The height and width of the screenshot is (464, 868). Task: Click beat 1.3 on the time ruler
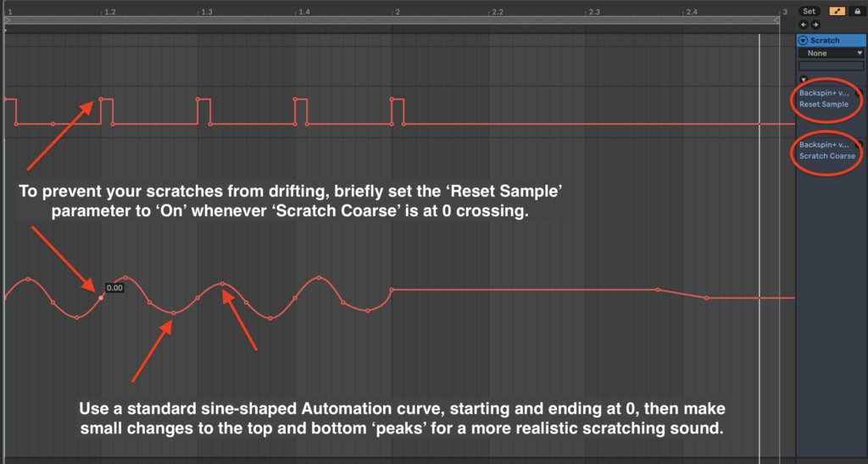tap(200, 11)
